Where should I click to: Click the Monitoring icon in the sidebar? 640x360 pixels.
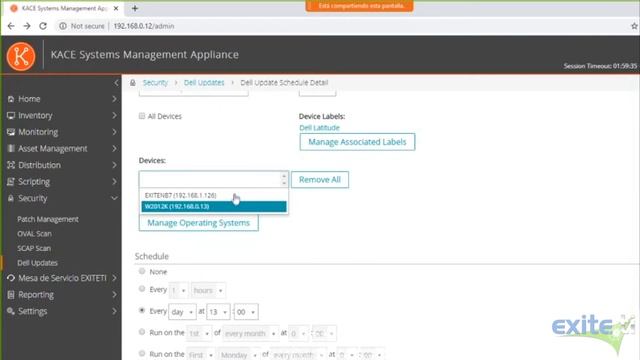tap(11, 132)
